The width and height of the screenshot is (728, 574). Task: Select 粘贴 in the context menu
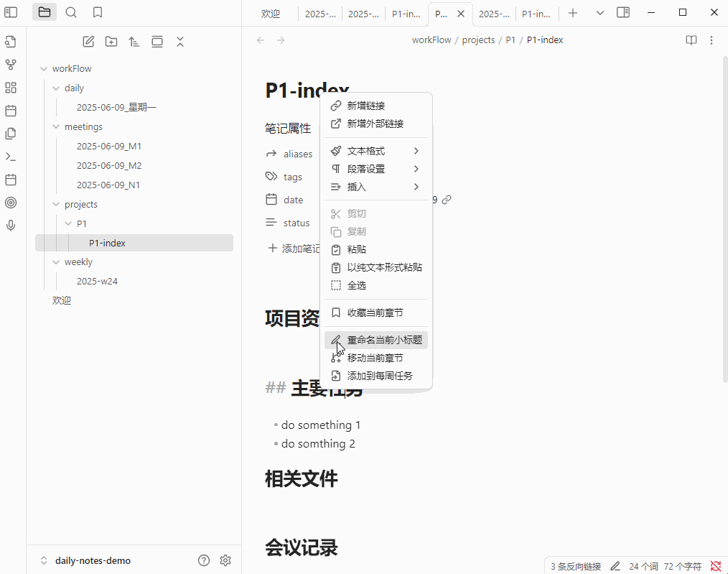tap(376, 249)
